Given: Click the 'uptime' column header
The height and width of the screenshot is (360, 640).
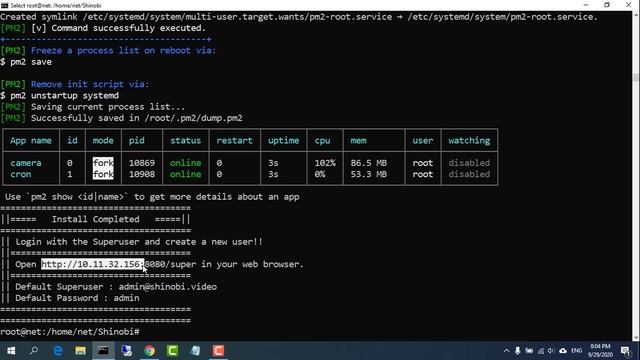Looking at the screenshot, I should click(x=283, y=140).
